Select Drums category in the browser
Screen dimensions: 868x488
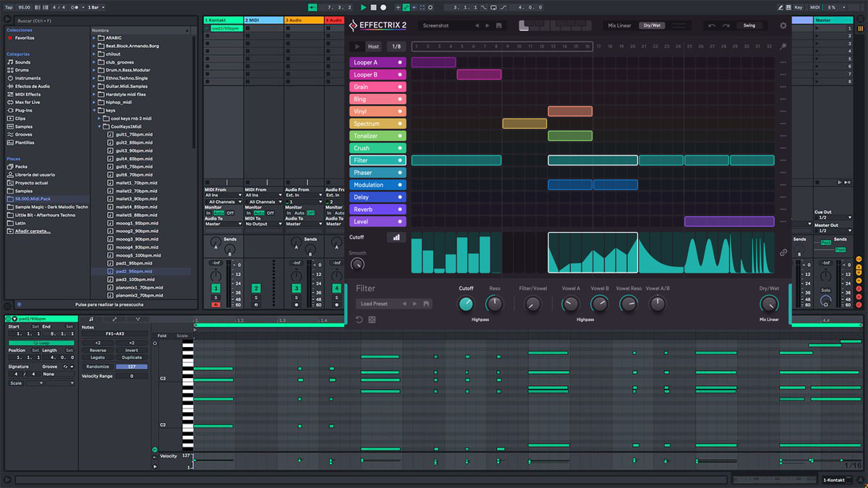click(22, 70)
